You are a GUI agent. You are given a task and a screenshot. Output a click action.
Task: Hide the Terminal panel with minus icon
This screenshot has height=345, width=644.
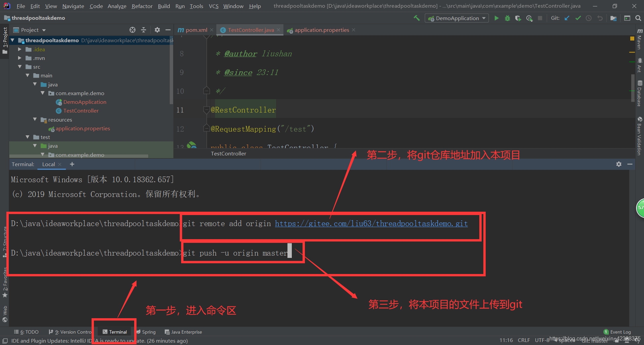tap(630, 164)
